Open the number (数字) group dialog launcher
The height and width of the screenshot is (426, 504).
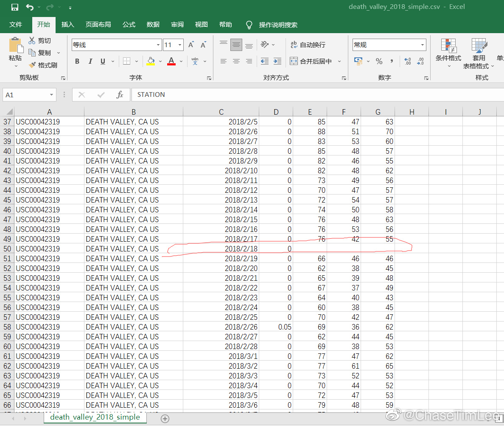pos(426,78)
